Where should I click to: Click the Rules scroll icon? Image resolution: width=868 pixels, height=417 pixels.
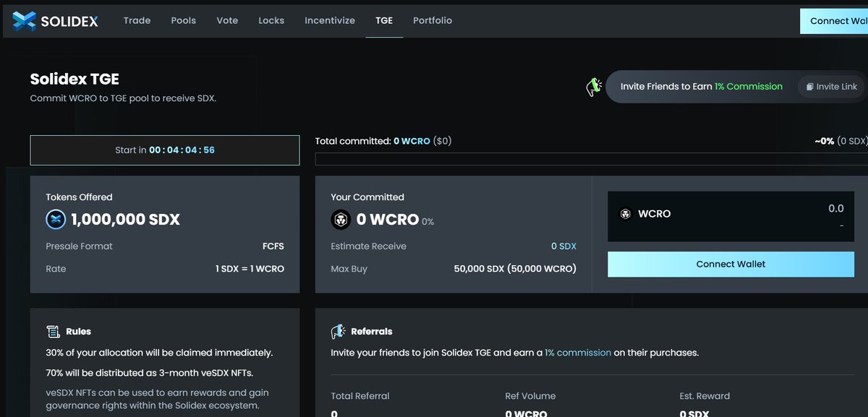coord(53,331)
